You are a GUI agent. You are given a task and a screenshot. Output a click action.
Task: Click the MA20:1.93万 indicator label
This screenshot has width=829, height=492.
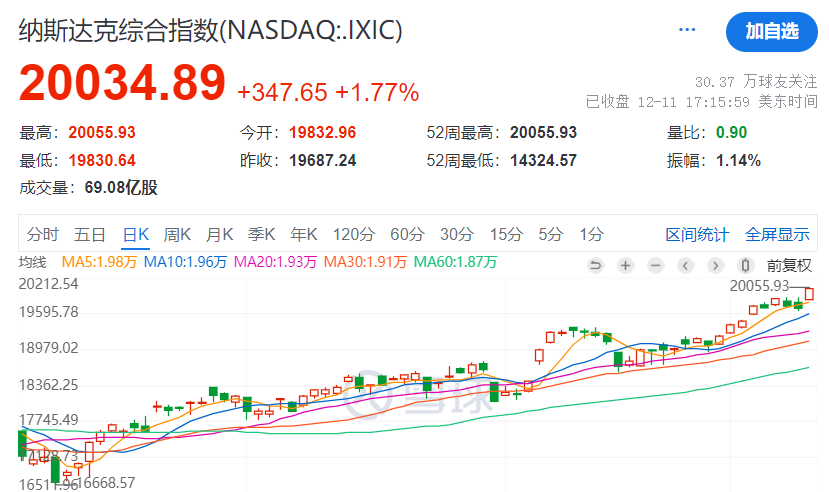click(275, 262)
